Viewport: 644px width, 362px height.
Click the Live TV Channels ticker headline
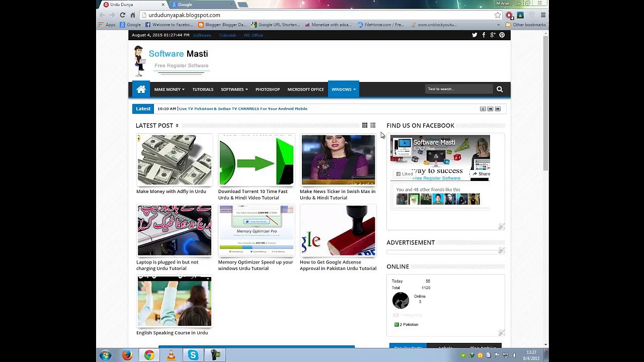pyautogui.click(x=243, y=109)
